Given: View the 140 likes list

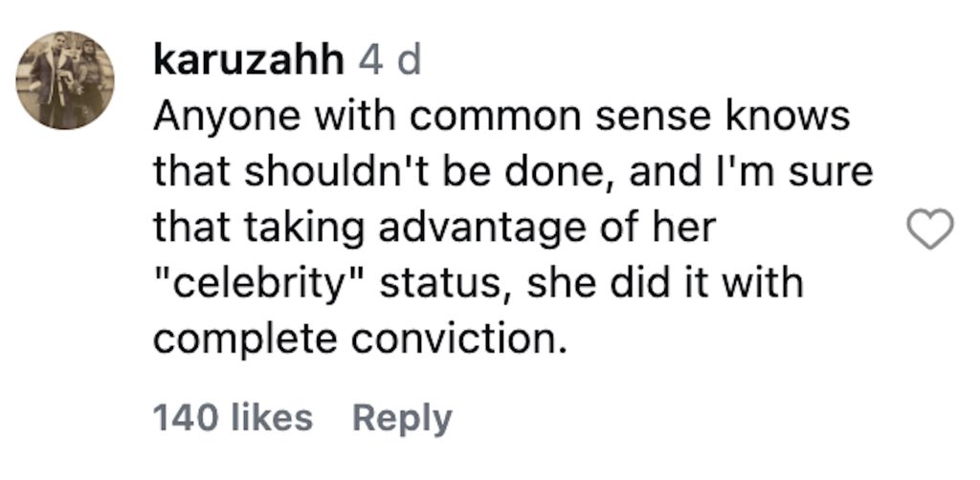Looking at the screenshot, I should [232, 418].
